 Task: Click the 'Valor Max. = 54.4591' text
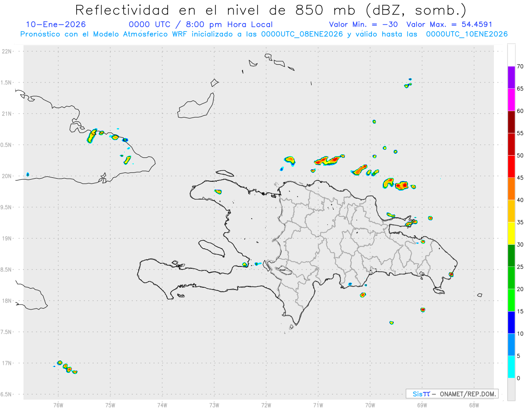point(449,24)
